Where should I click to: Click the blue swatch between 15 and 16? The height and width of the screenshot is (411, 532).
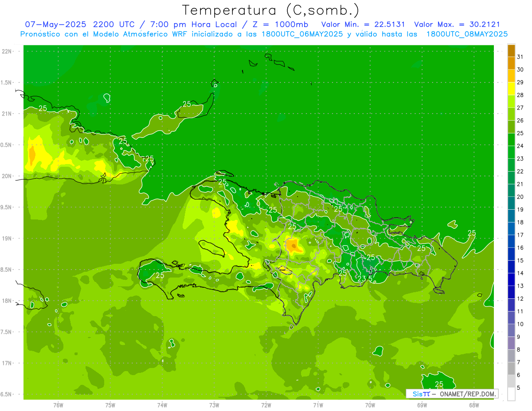click(x=511, y=254)
